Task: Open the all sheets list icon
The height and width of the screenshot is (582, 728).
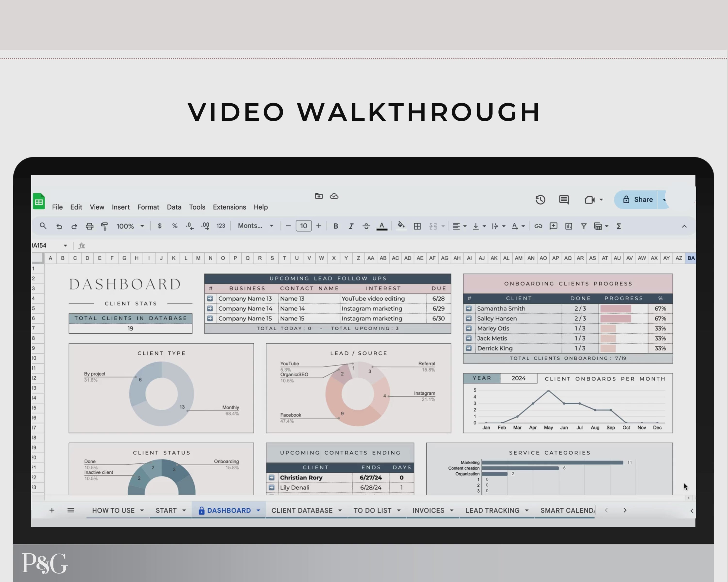Action: point(71,510)
